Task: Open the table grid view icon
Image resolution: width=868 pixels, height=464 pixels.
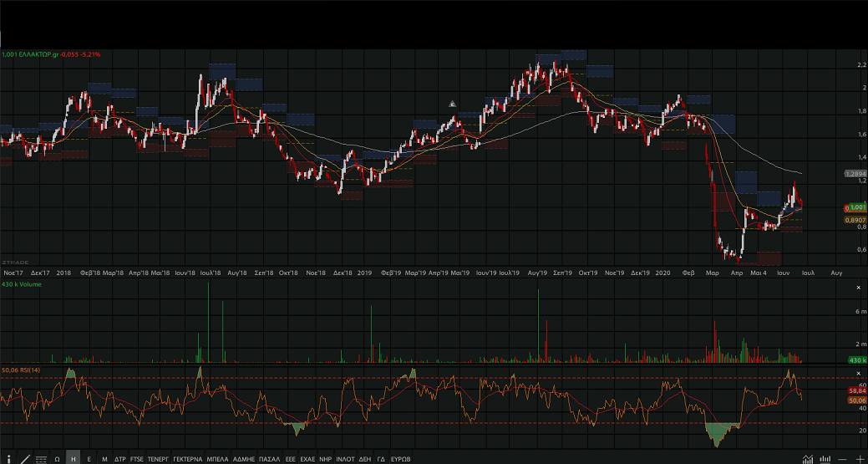Action: [41, 459]
